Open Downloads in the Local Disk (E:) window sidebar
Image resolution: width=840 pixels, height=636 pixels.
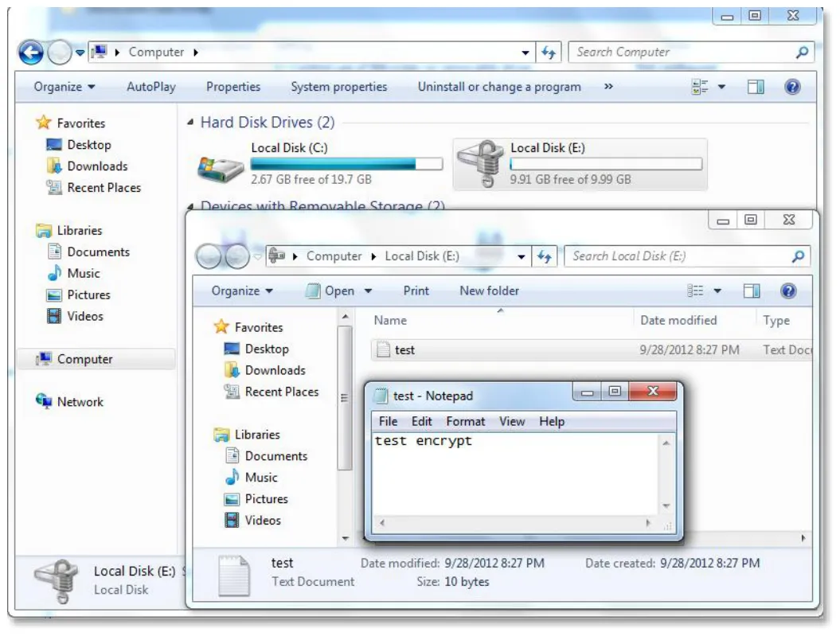pos(275,370)
